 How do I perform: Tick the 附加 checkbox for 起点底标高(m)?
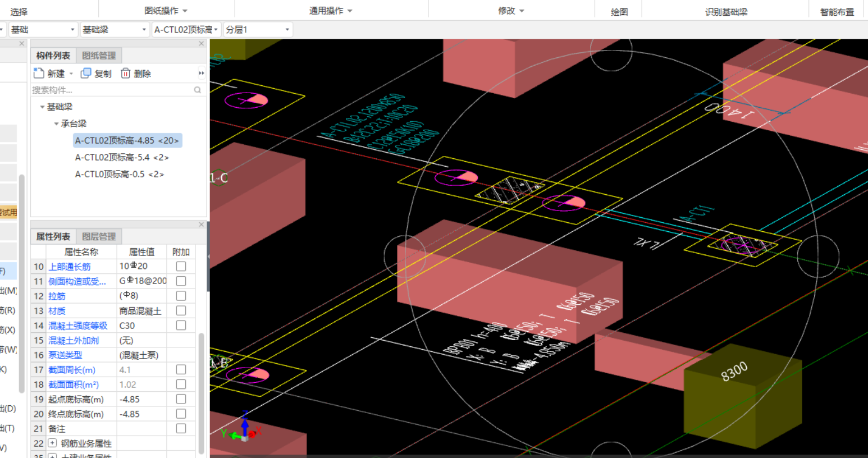click(x=181, y=399)
